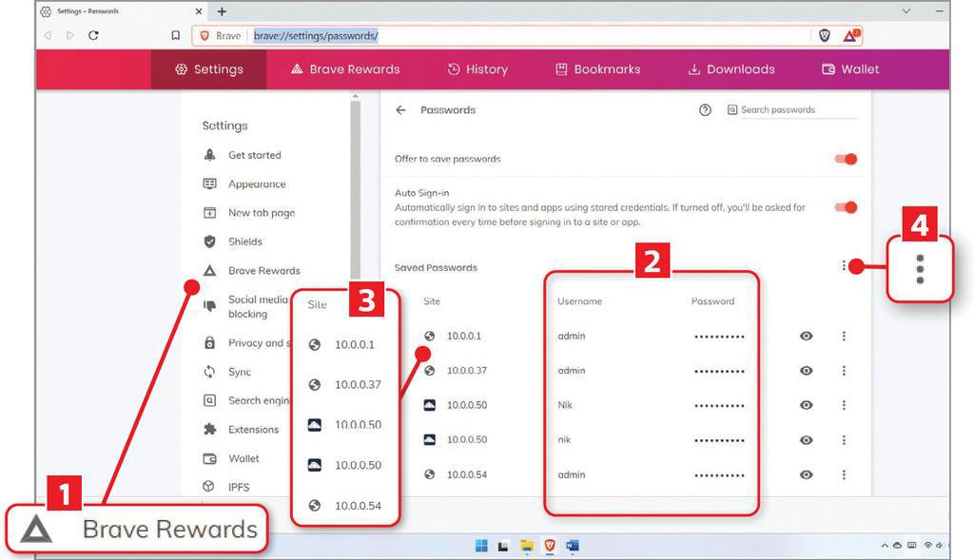Open File Explorer from the taskbar
Screen dimensions: 974x560
tap(527, 546)
